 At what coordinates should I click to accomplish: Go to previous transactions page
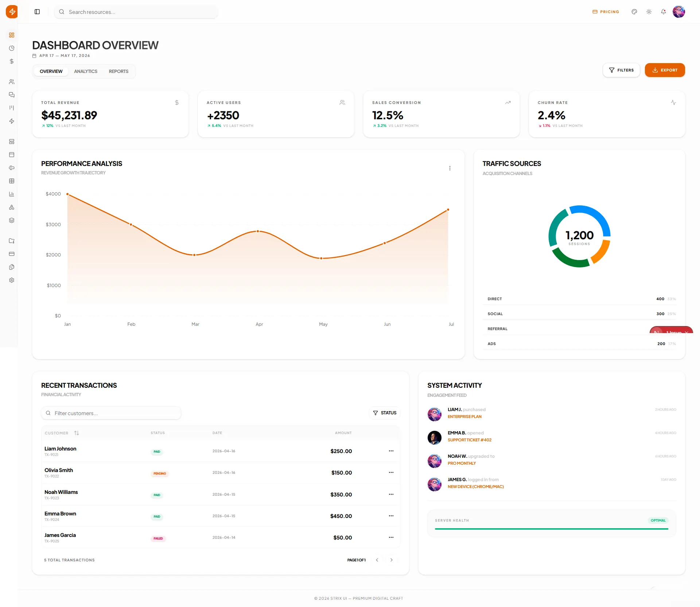(377, 560)
